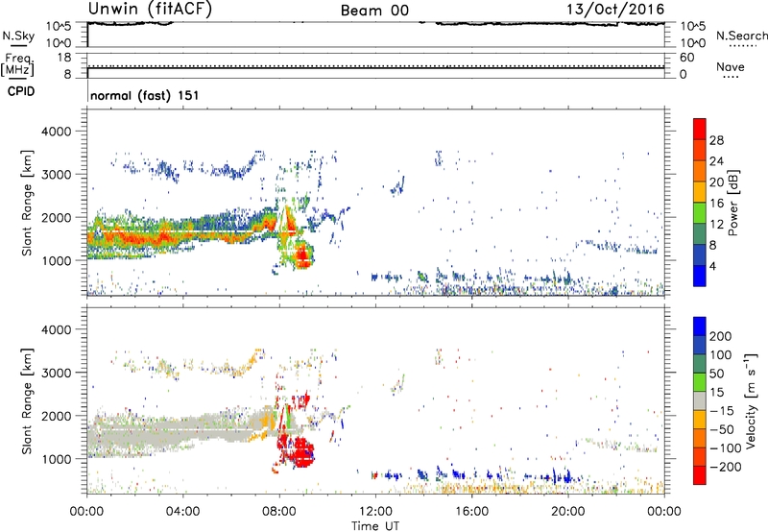Viewport: 768px width, 532px height.
Task: Click the 'Beam 00' heading
Action: [x=374, y=11]
